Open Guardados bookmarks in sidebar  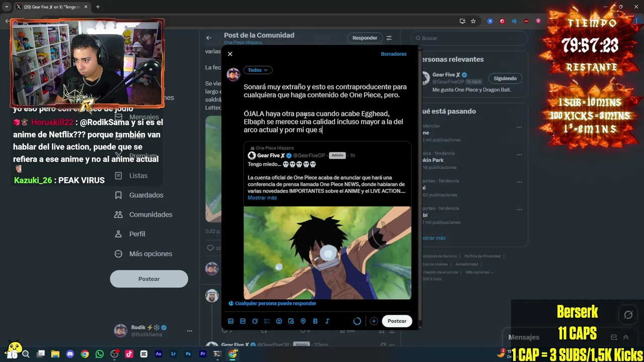click(x=139, y=195)
